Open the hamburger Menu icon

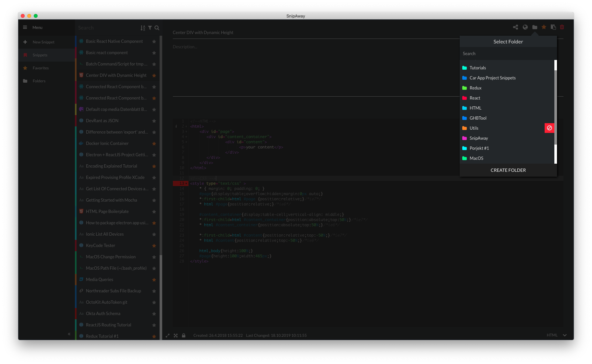click(25, 28)
